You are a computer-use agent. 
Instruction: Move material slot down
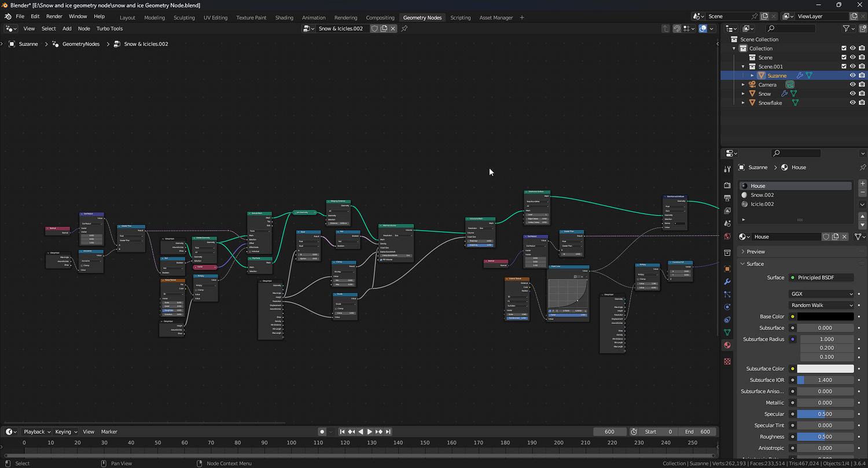863,225
